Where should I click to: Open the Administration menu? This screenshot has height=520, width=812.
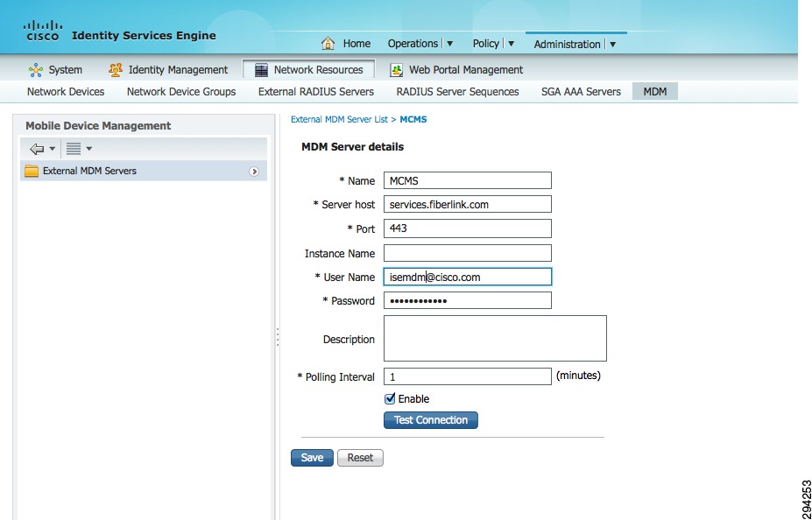pyautogui.click(x=567, y=45)
